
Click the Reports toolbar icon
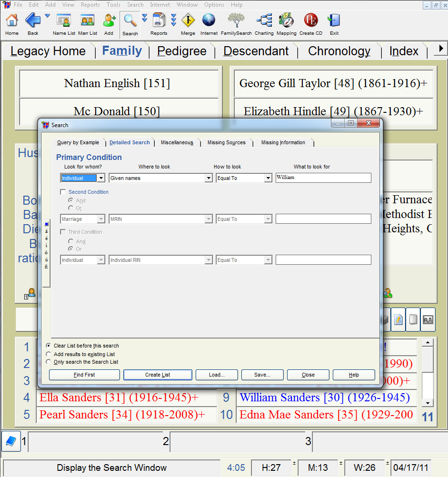(159, 20)
